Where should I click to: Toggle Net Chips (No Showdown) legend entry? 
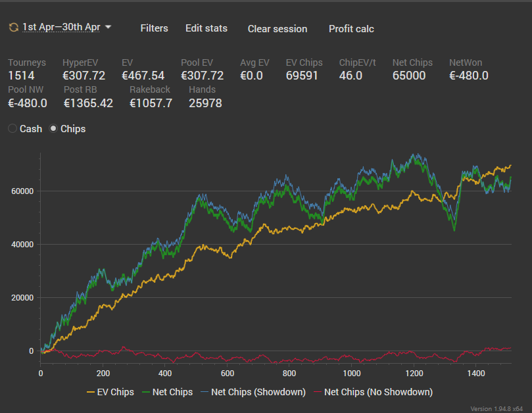[374, 392]
